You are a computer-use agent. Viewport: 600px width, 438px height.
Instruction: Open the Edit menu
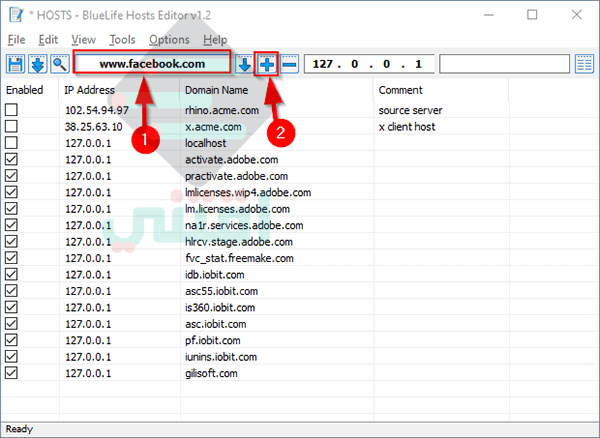coord(48,39)
